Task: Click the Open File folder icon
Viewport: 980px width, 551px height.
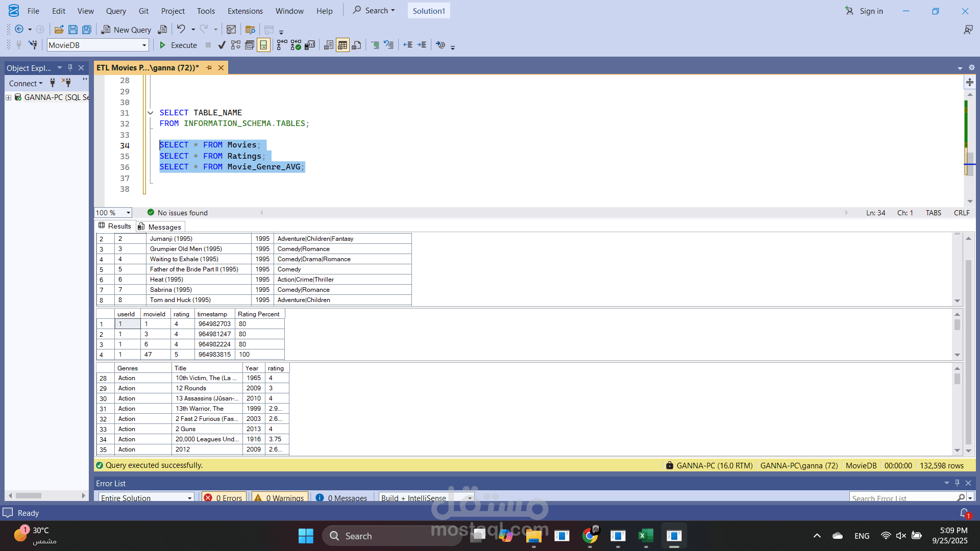Action: (x=59, y=30)
